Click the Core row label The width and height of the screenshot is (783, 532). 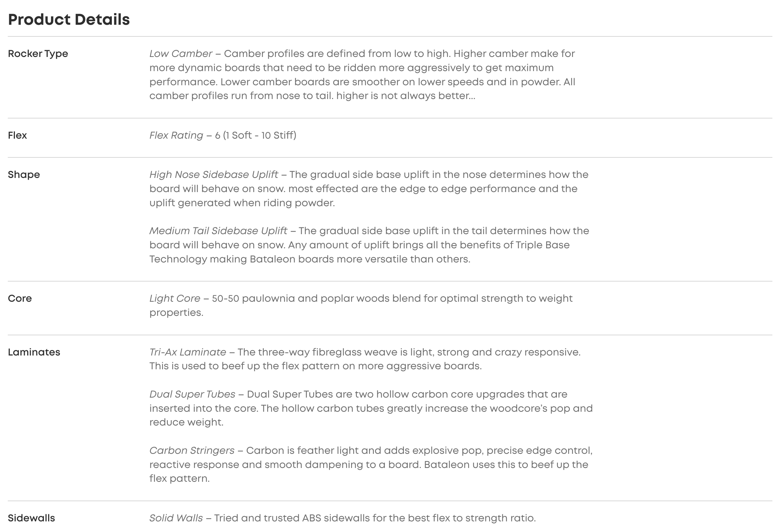(20, 299)
